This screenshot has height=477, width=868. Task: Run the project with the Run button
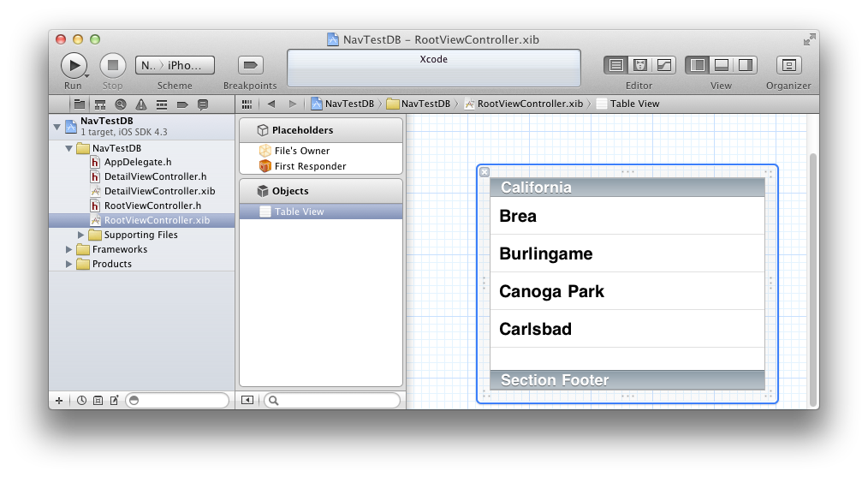[74, 65]
